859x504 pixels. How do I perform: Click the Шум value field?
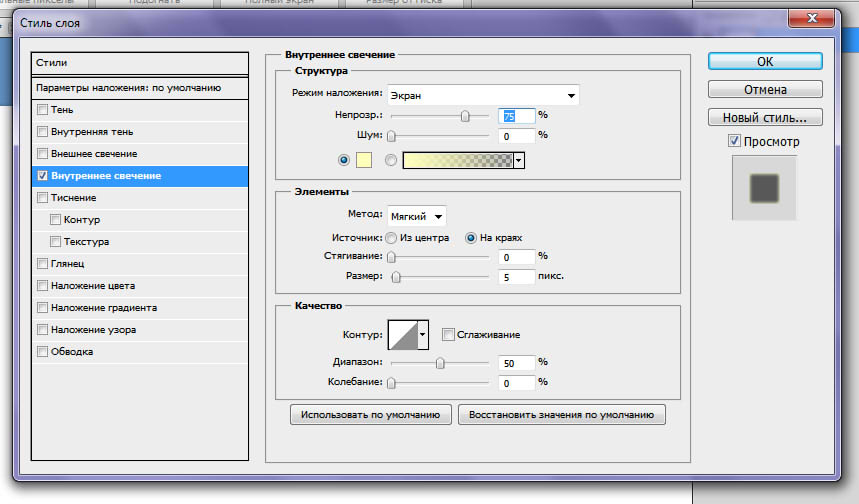pyautogui.click(x=516, y=136)
